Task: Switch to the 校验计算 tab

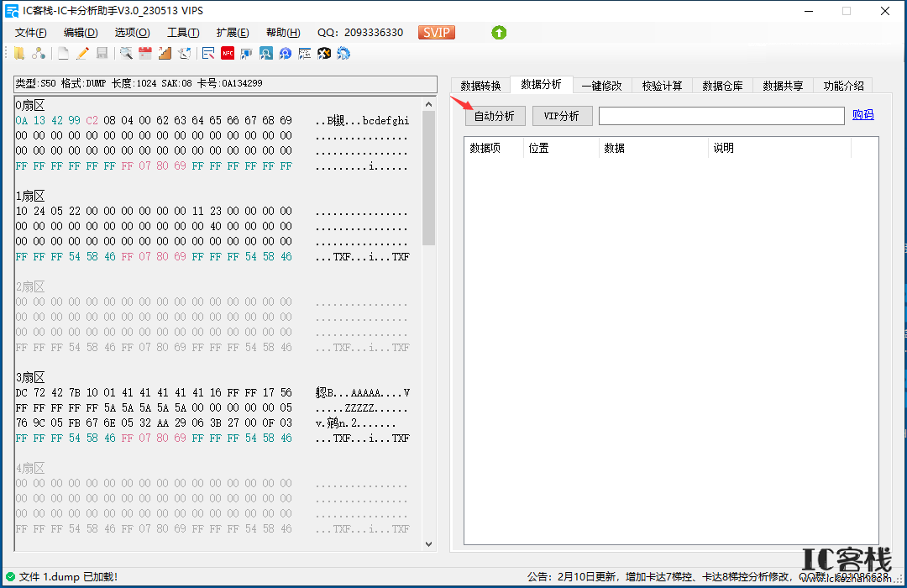Action: click(x=662, y=86)
